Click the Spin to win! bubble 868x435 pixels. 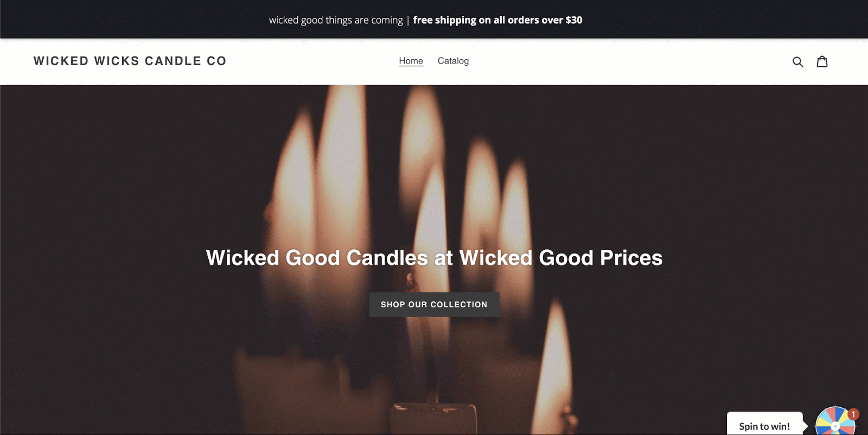tap(764, 425)
